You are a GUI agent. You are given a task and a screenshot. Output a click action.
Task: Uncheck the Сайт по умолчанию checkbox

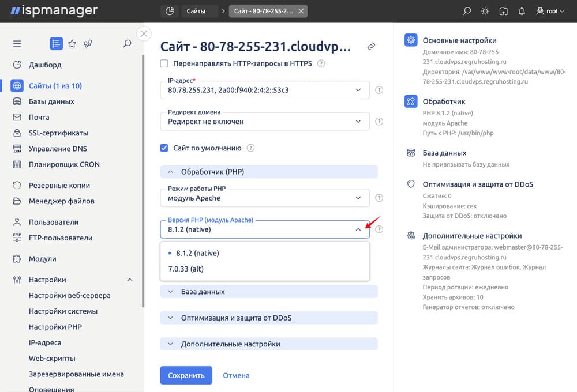tap(164, 148)
